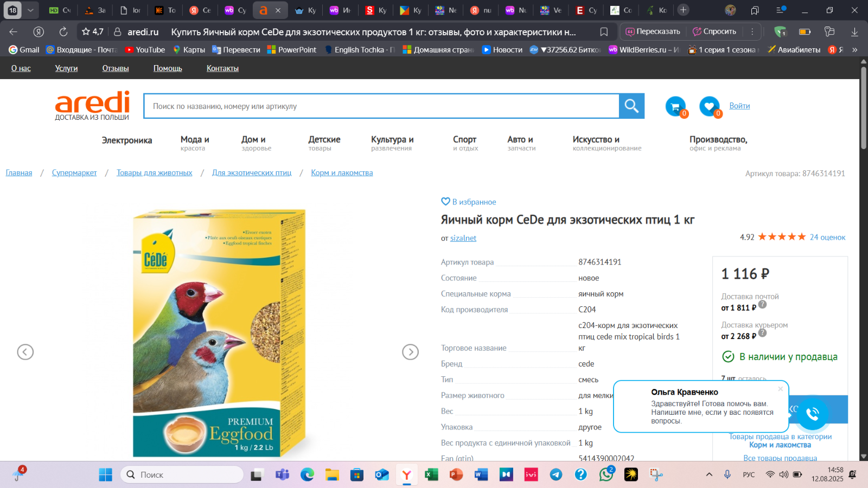Show previous product image arrow
Viewport: 868px width, 488px height.
tap(25, 352)
